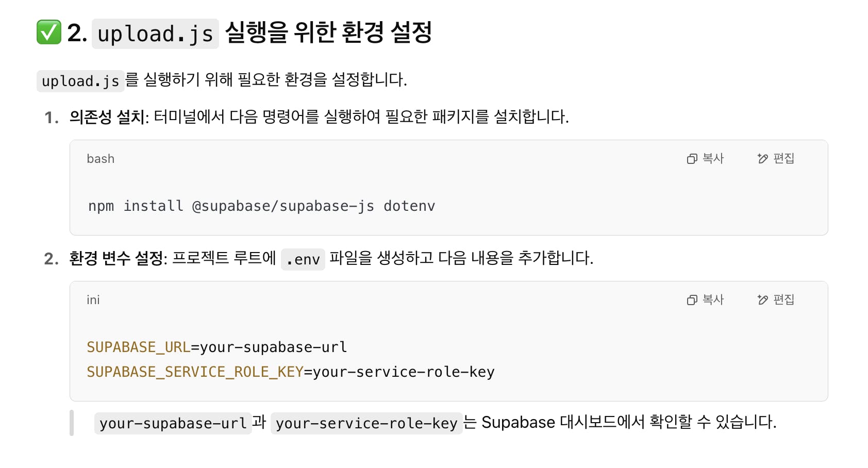Click the green checkmark emoji in the heading

[49, 32]
